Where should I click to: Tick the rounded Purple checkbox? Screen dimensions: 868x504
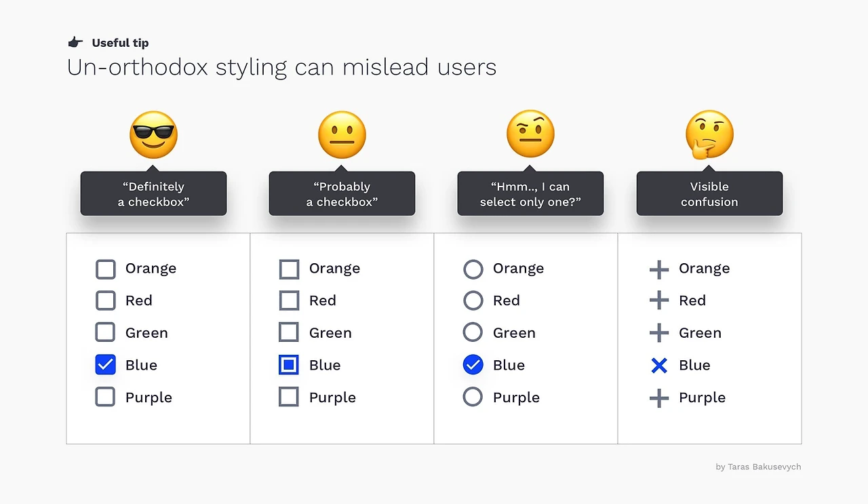click(106, 398)
